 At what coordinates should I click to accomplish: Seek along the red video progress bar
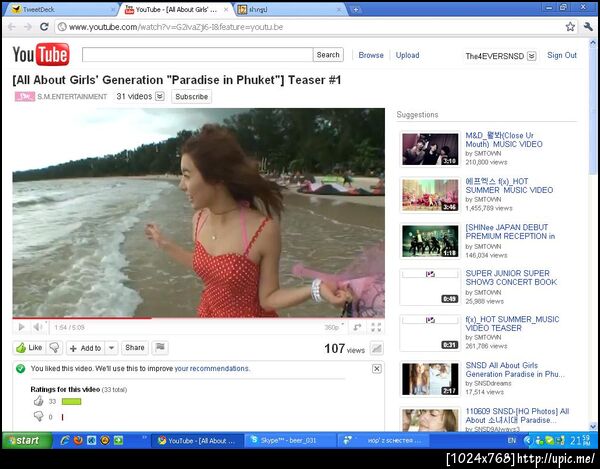(x=198, y=318)
